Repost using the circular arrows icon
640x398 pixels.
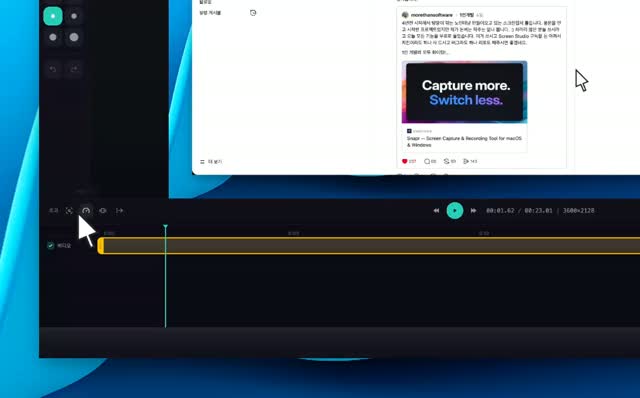(x=447, y=161)
